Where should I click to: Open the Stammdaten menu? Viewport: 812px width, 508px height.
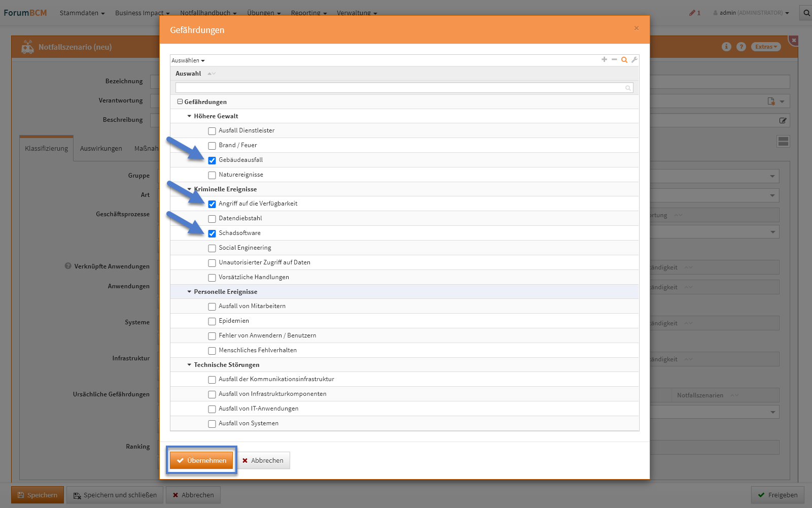[82, 13]
